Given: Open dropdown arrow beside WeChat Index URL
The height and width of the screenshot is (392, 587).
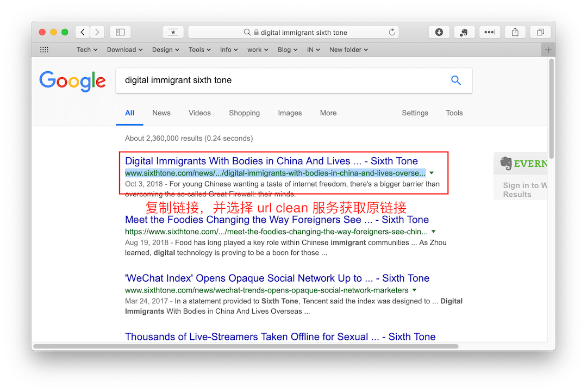Looking at the screenshot, I should (x=414, y=290).
